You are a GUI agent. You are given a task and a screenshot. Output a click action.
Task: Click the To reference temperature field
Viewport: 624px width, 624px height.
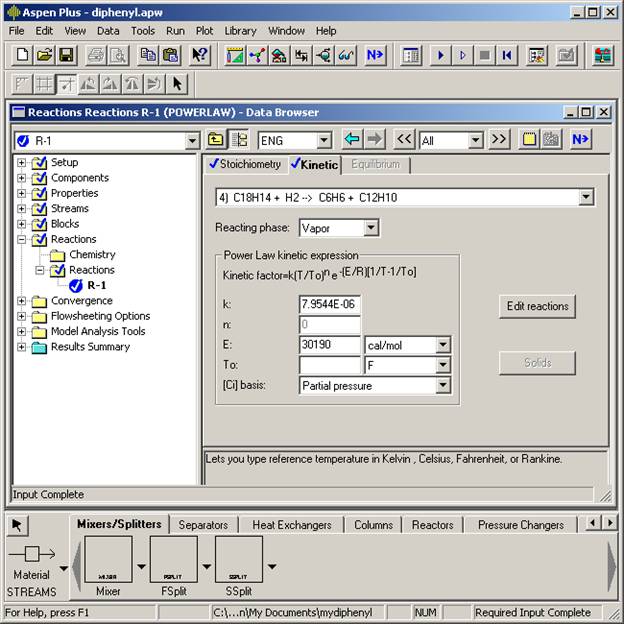pos(329,366)
